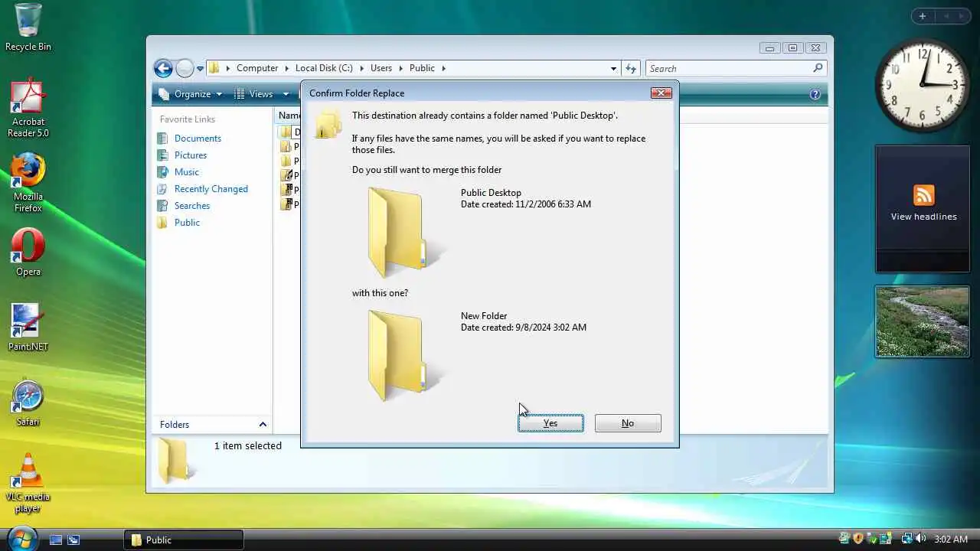This screenshot has height=551, width=980.
Task: Go back with the Explorer Back arrow
Action: [x=163, y=68]
